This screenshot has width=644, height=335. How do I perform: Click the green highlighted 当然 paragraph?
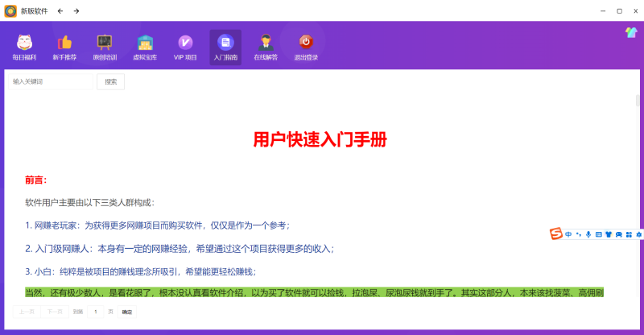(314, 292)
